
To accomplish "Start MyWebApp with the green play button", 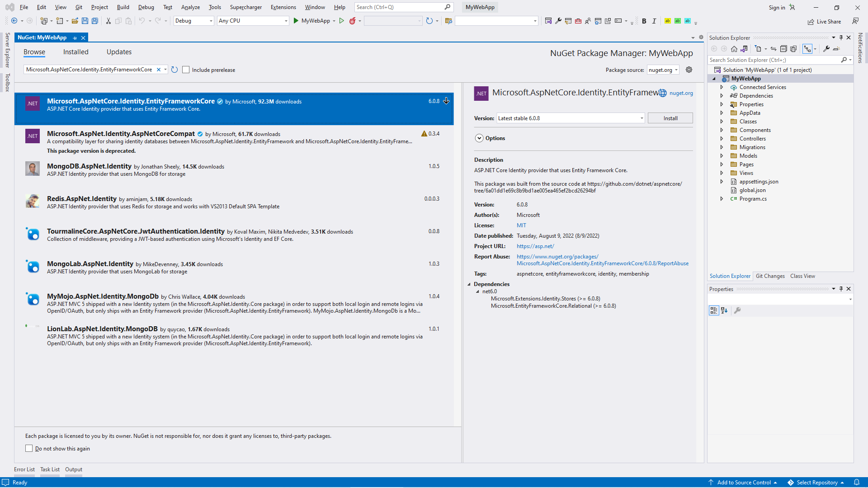I will tap(296, 21).
